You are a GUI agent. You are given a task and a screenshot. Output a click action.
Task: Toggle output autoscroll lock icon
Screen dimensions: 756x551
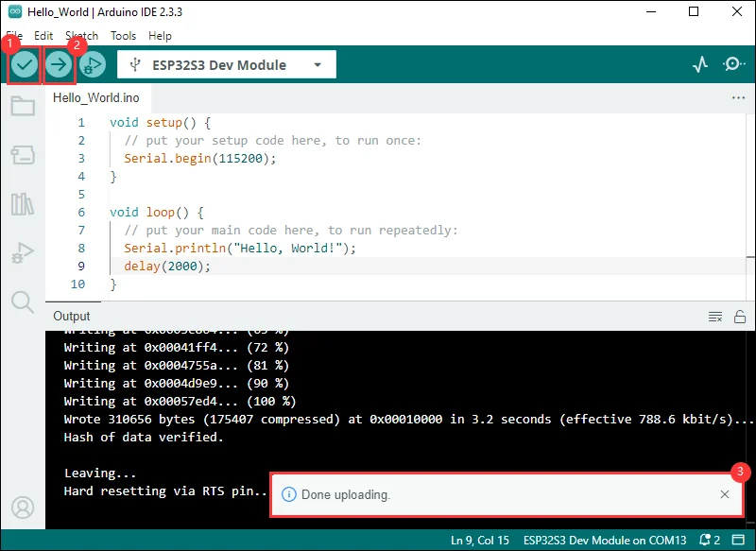pos(740,317)
